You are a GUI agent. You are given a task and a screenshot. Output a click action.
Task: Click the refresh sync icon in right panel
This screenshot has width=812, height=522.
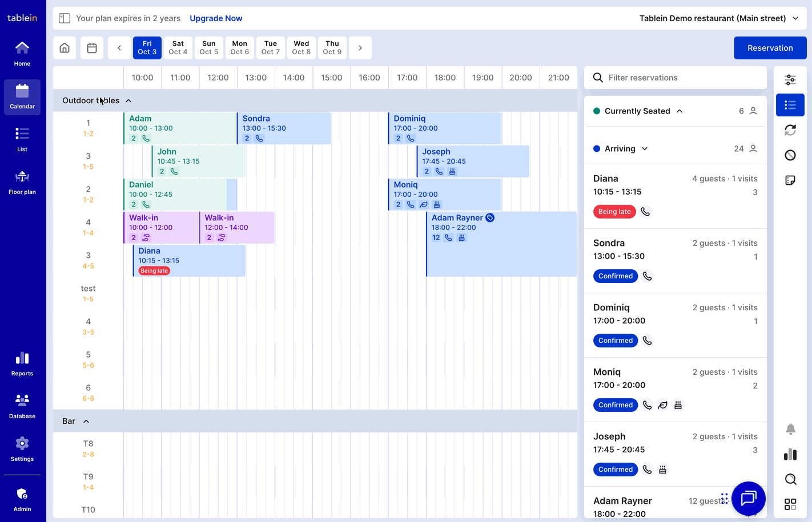pyautogui.click(x=790, y=130)
